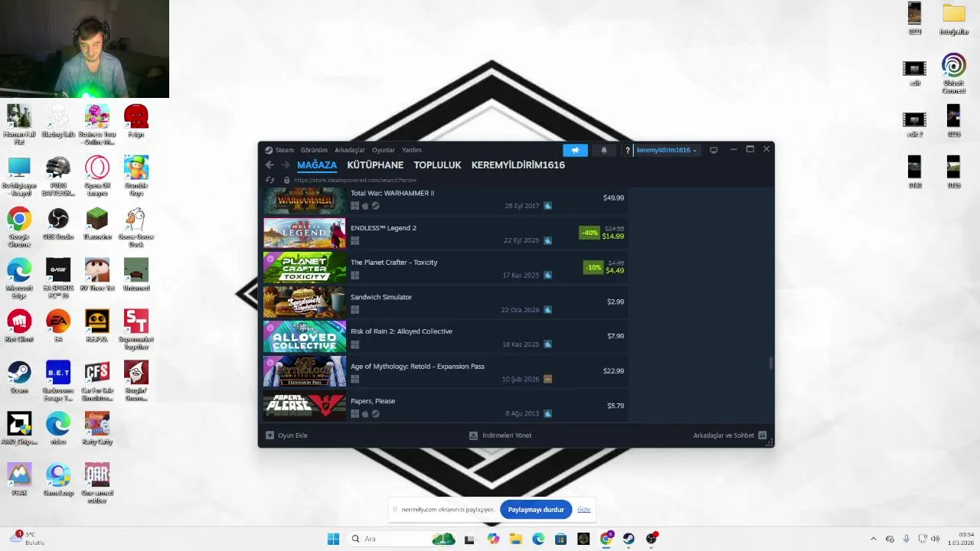
Task: Click Oyun Ekle to add a game
Action: [286, 435]
